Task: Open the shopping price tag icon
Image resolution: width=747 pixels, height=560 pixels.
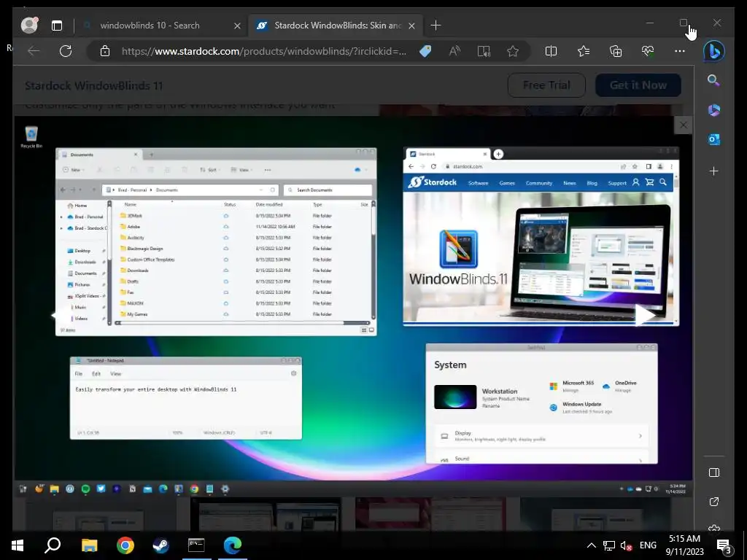Action: (425, 51)
